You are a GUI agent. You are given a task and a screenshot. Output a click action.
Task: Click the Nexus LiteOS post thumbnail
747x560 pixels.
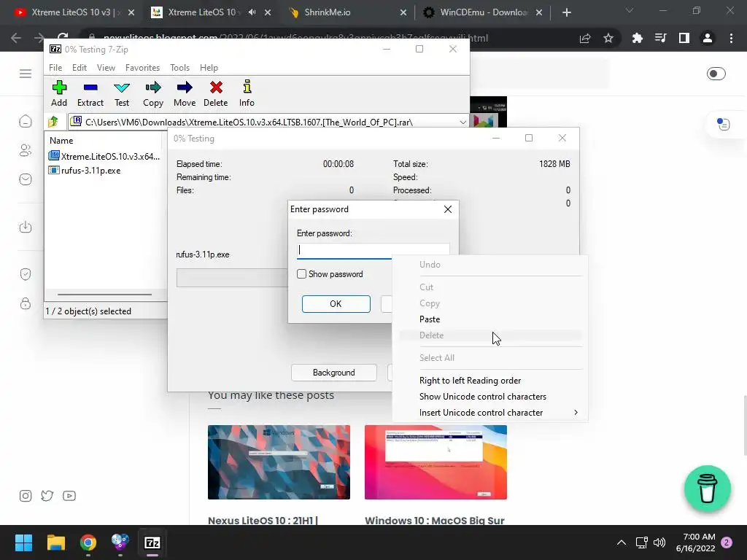pos(279,462)
